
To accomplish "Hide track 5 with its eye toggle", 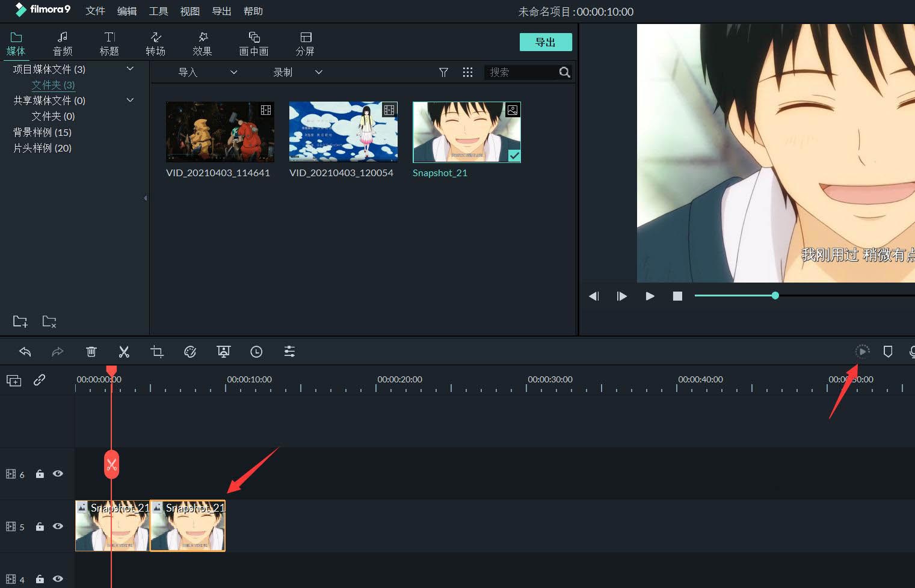I will click(x=58, y=526).
